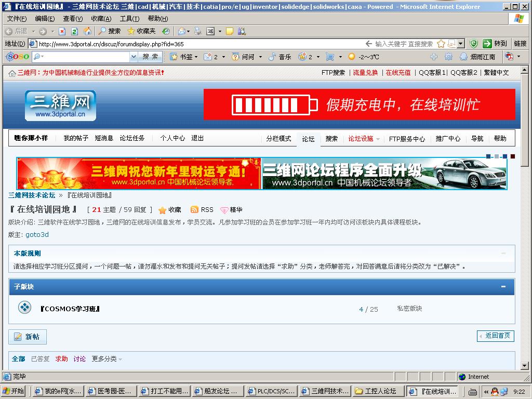Click inside the SOSO search input field

(x=86, y=57)
